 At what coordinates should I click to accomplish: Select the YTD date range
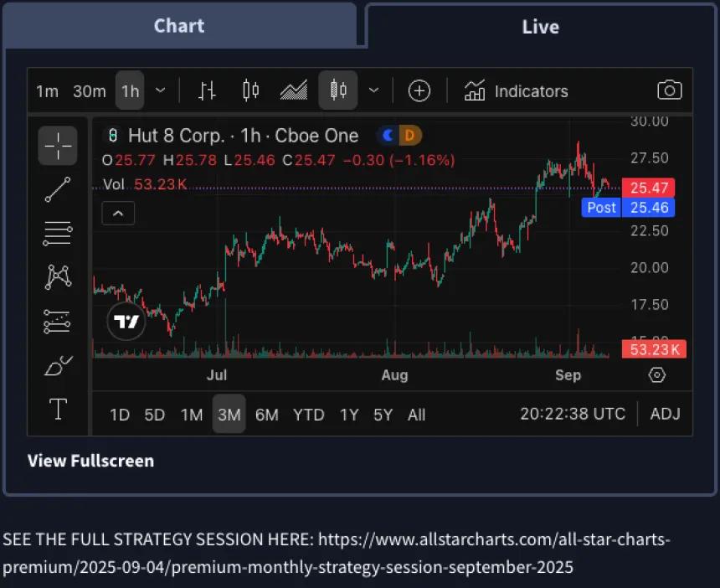pyautogui.click(x=309, y=415)
